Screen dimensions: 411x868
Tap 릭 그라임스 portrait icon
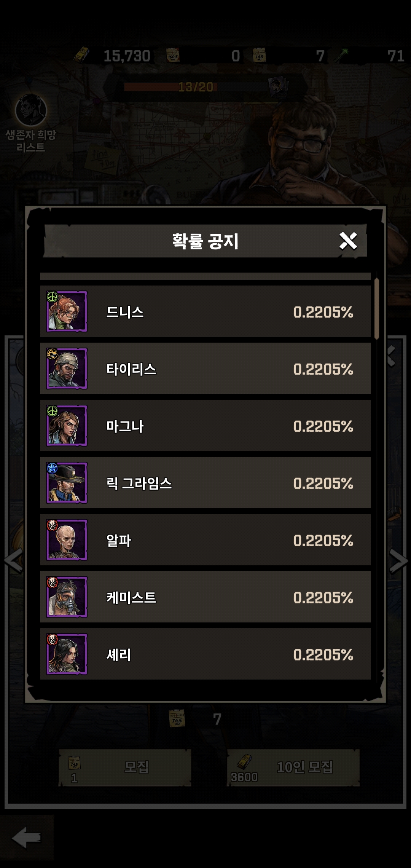[x=67, y=483]
